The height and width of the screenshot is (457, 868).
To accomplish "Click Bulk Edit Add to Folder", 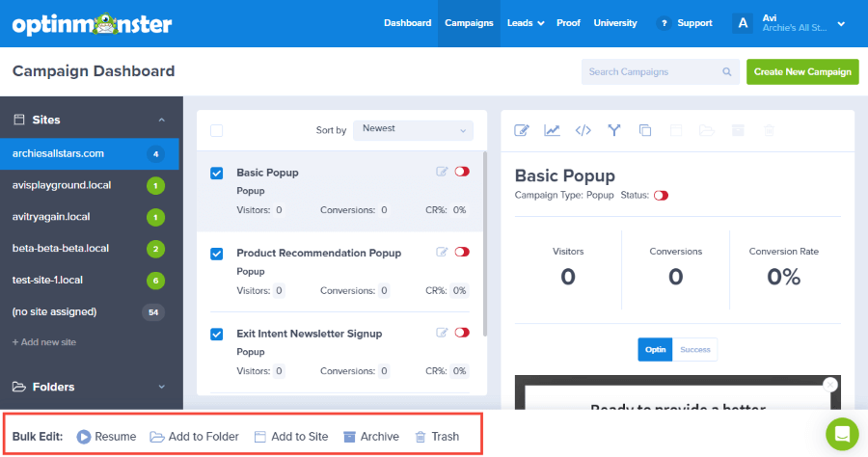I will [x=194, y=437].
